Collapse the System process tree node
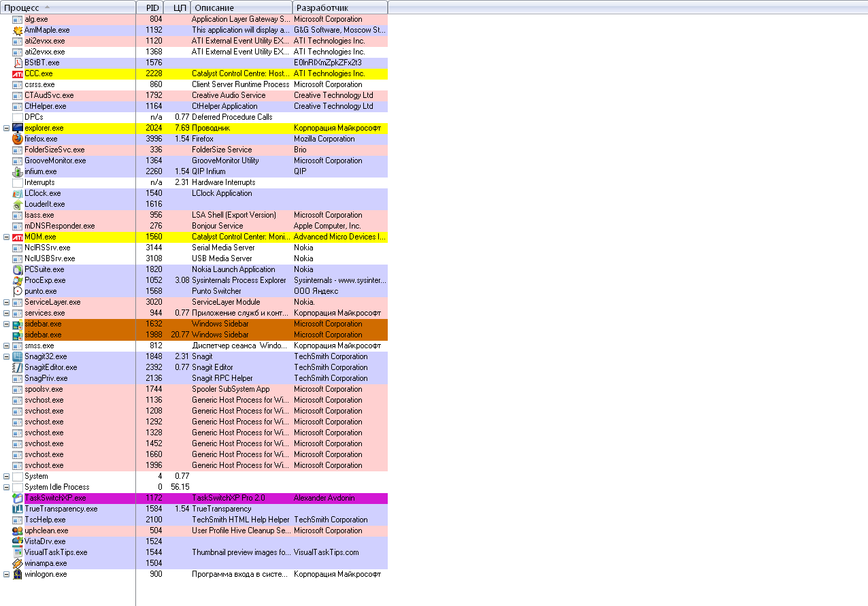Screen dimensions: 868x606 click(7, 476)
